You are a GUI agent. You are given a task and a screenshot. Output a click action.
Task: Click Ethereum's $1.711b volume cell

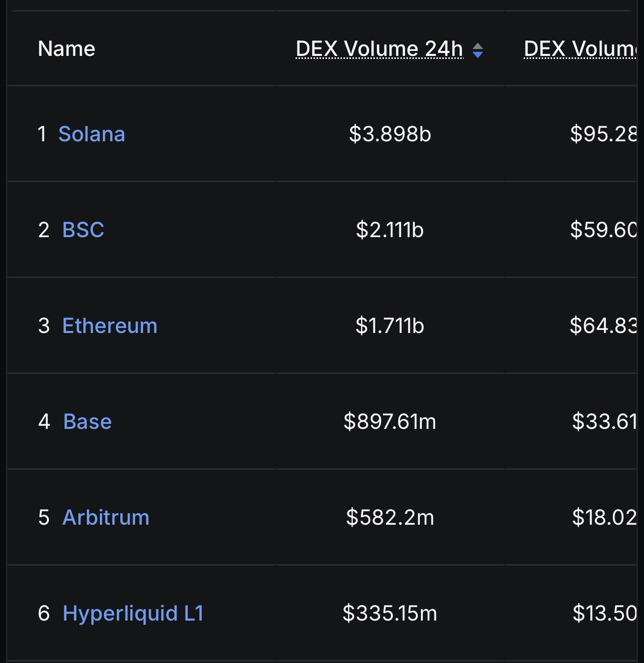[390, 326]
